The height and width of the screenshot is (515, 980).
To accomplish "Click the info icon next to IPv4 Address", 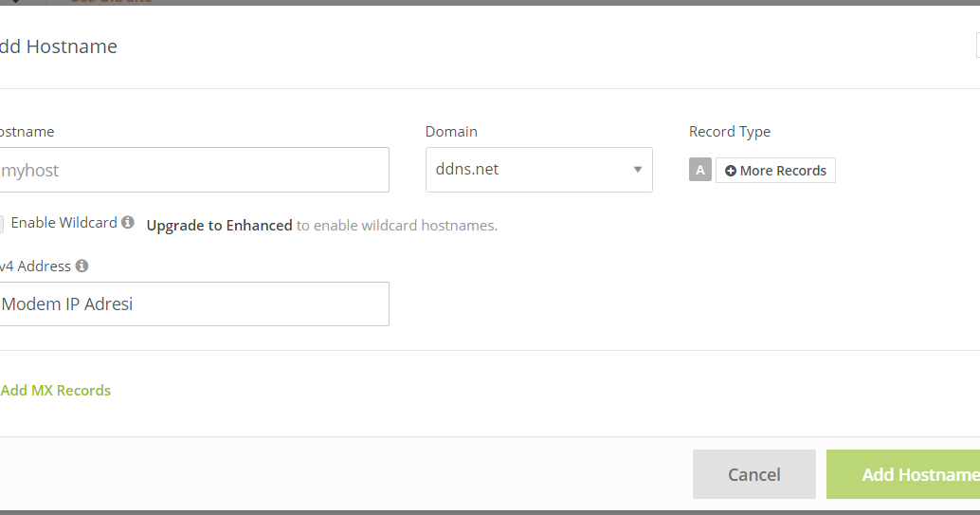I will click(x=82, y=266).
